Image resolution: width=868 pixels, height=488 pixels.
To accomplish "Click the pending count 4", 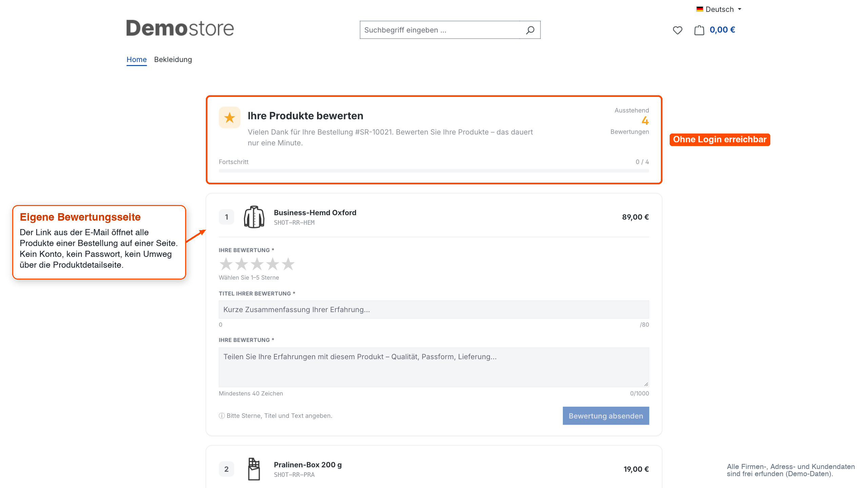I will (x=645, y=121).
